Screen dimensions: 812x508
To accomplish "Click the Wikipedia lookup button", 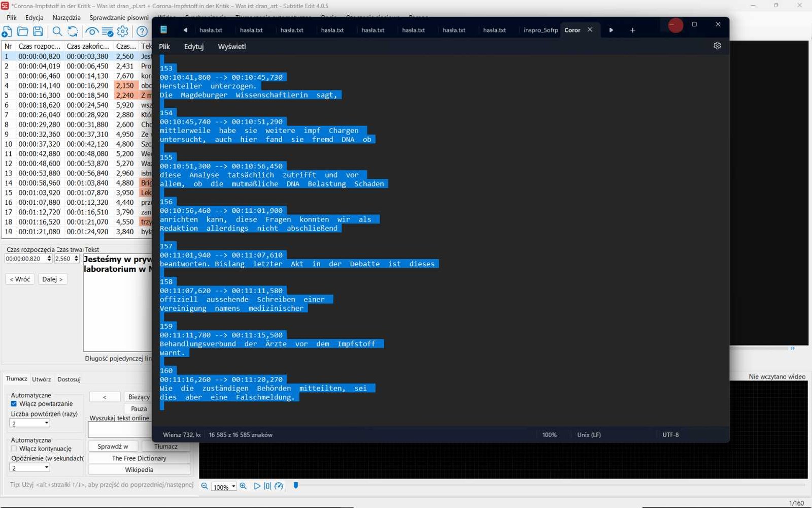I will (x=139, y=470).
